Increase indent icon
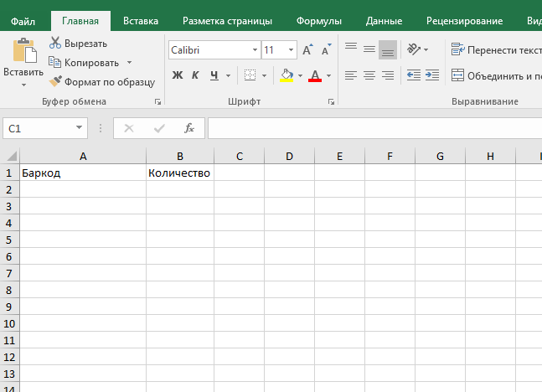The width and height of the screenshot is (542, 392). (432, 75)
